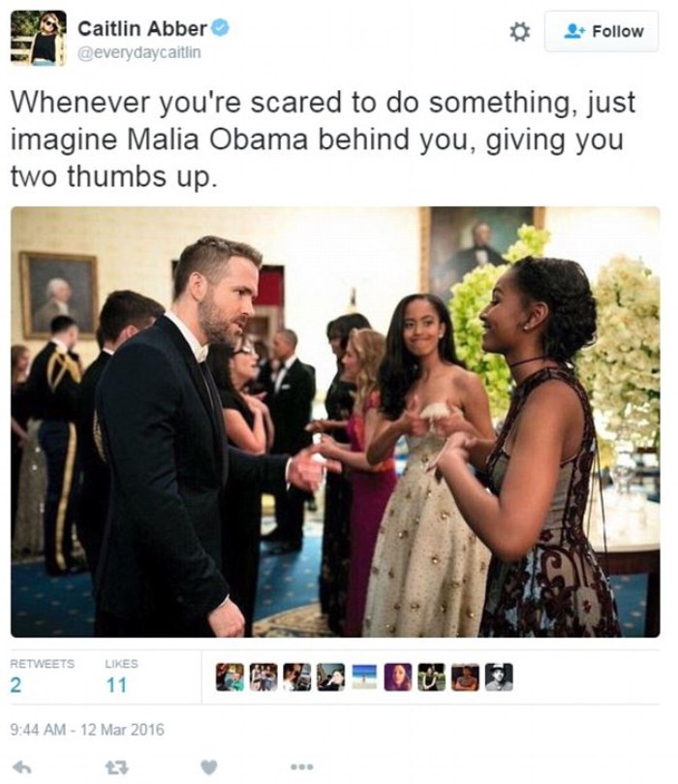
Task: Open Caitlin Abber's profile picture
Action: 39,38
